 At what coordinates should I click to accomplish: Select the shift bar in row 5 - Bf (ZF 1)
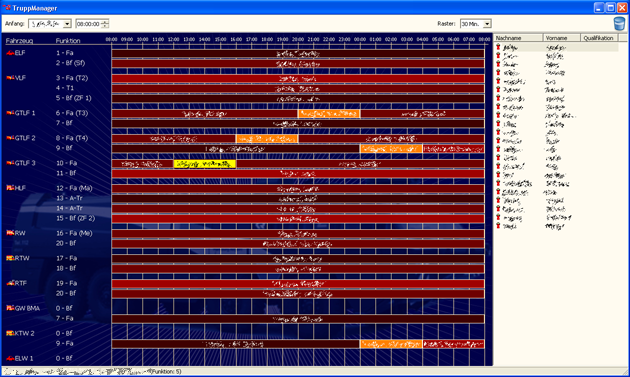(x=298, y=99)
